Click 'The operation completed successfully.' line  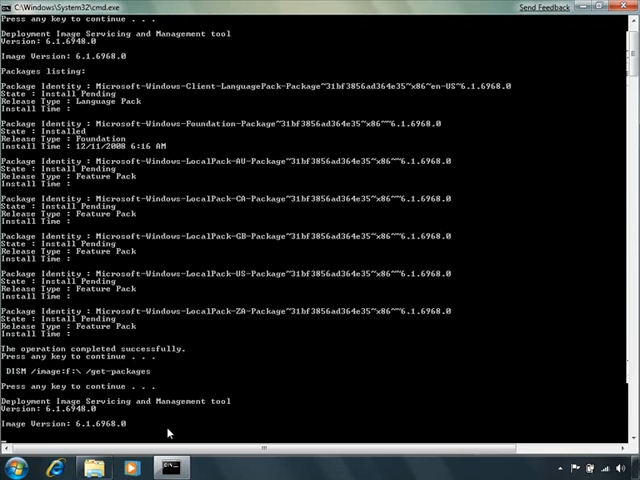(x=93, y=349)
